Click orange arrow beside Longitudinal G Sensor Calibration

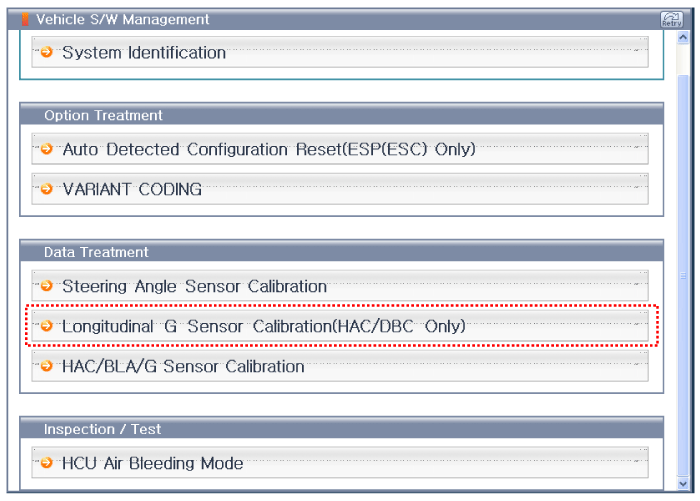47,326
